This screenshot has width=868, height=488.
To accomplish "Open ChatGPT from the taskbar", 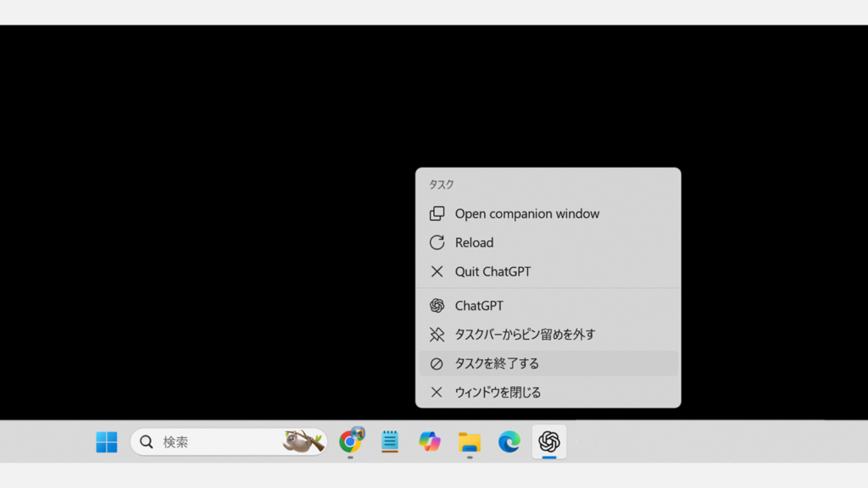I will [548, 441].
